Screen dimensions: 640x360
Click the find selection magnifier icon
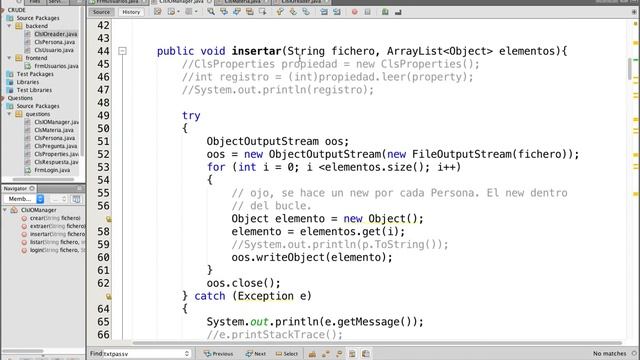click(x=211, y=12)
